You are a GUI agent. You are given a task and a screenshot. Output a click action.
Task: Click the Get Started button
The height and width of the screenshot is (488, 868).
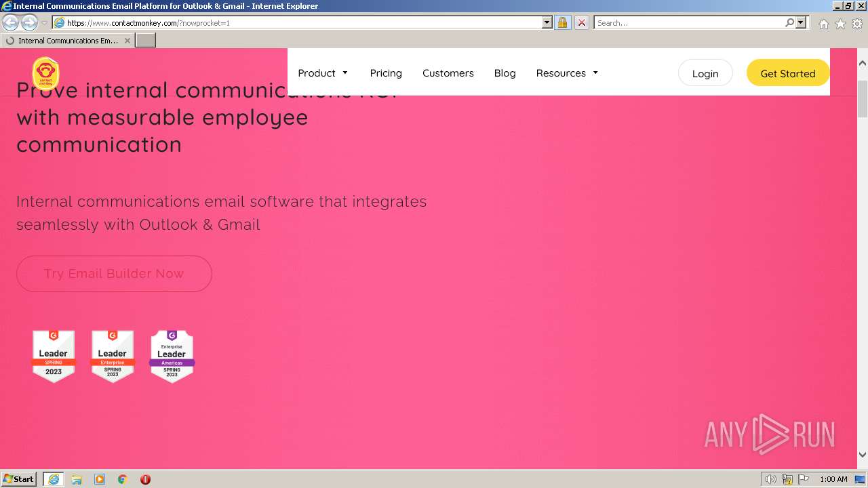788,73
